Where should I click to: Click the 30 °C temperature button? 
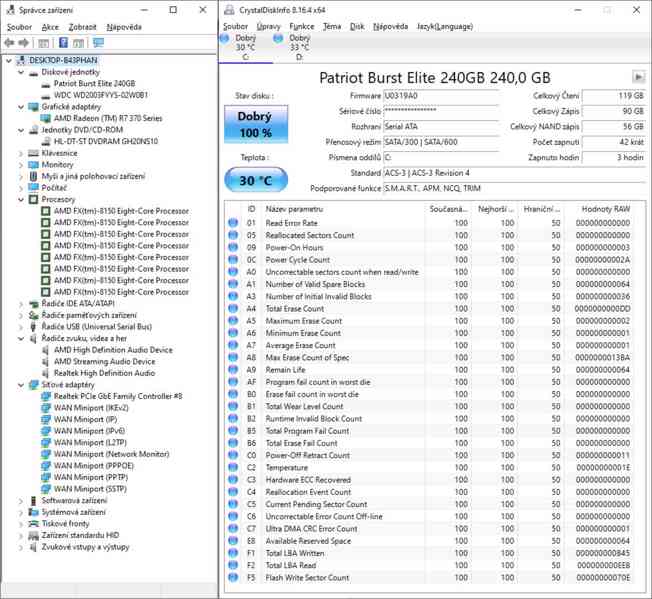[x=256, y=180]
